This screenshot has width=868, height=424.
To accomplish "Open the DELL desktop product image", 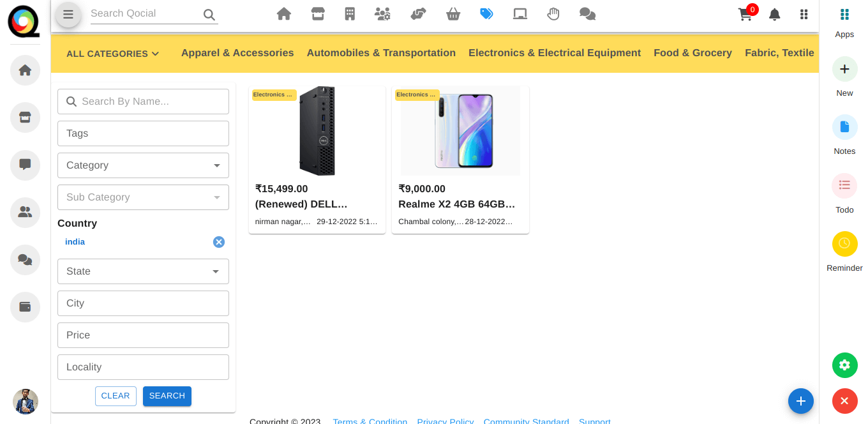I will tap(317, 131).
